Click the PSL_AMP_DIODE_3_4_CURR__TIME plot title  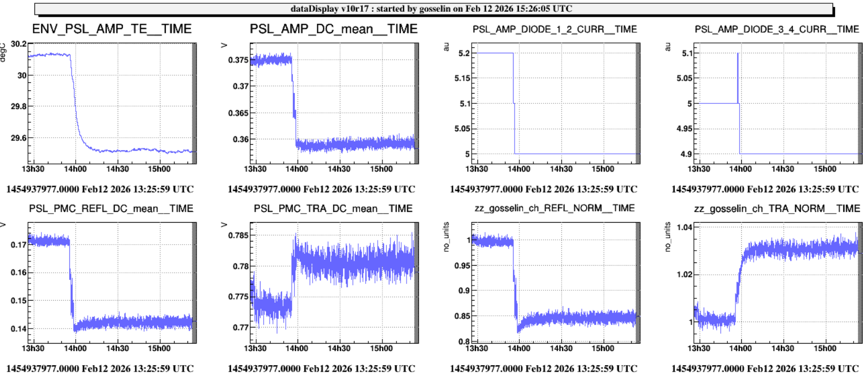777,30
